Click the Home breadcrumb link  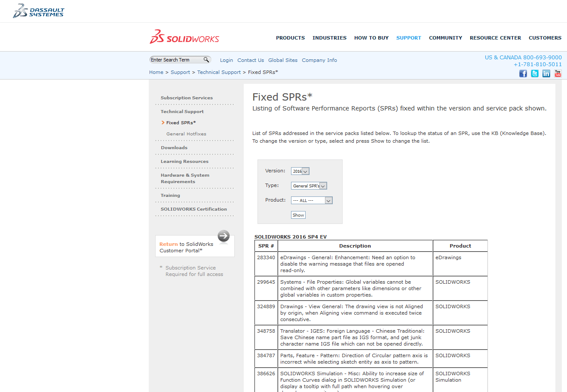[156, 72]
